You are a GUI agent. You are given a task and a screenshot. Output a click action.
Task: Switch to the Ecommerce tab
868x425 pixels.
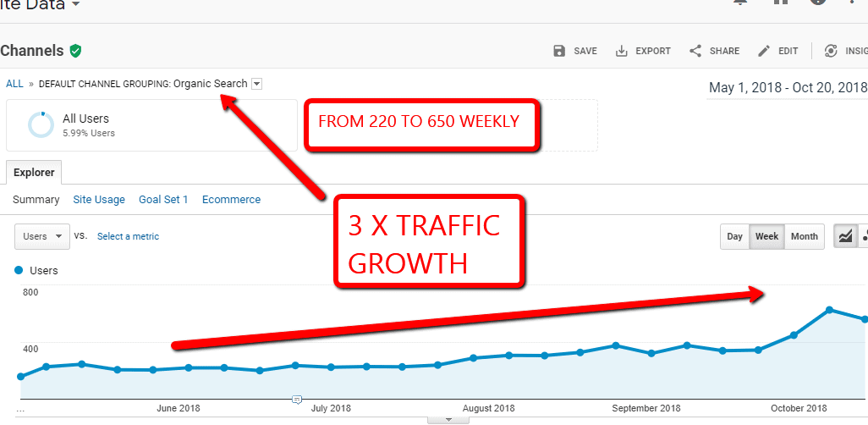point(231,200)
